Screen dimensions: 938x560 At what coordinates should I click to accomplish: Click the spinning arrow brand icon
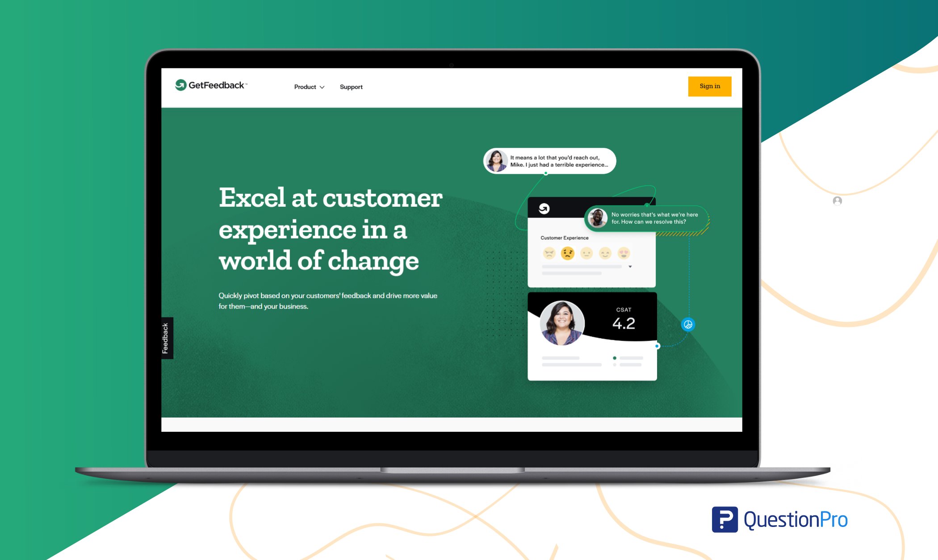coord(181,85)
